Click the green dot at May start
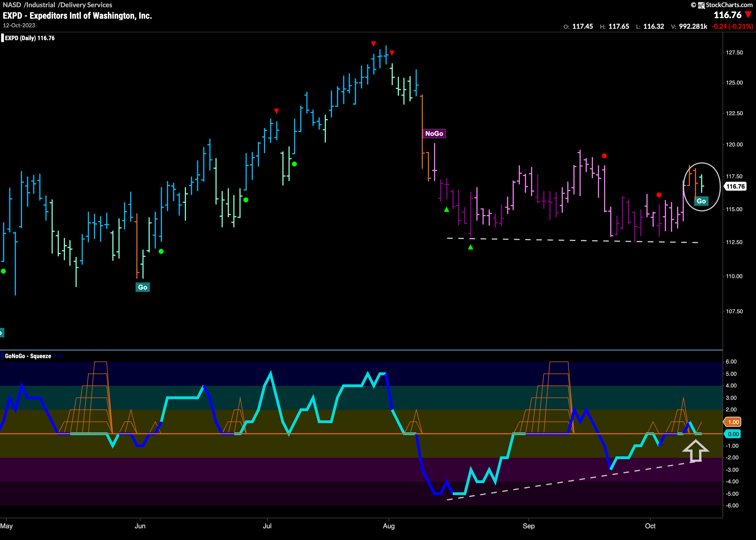The width and height of the screenshot is (756, 540). (x=3, y=271)
